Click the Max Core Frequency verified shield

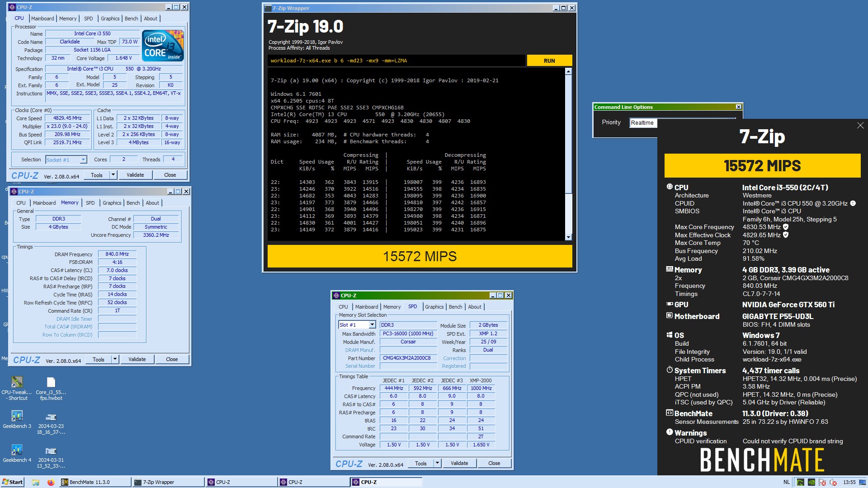786,227
